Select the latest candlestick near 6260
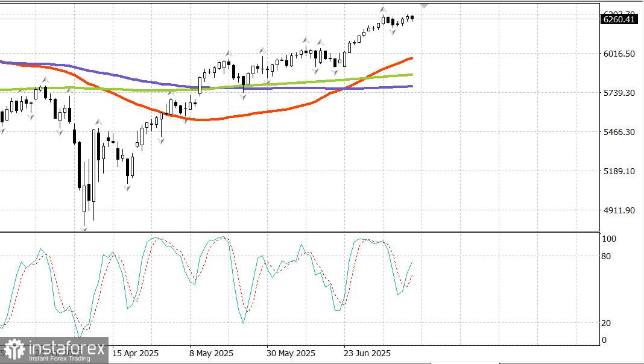This screenshot has width=644, height=364. 412,17
